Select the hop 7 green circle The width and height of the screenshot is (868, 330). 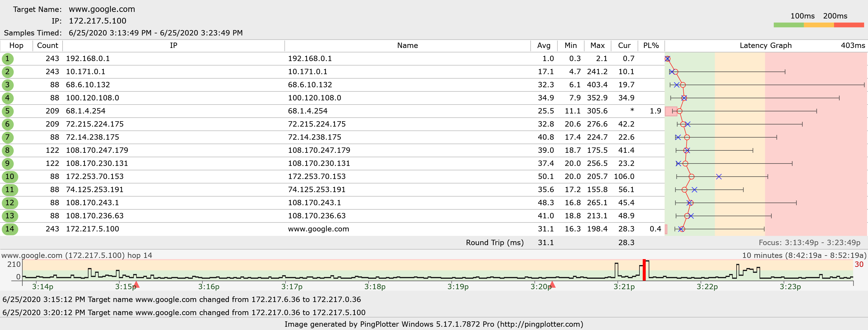pyautogui.click(x=7, y=137)
